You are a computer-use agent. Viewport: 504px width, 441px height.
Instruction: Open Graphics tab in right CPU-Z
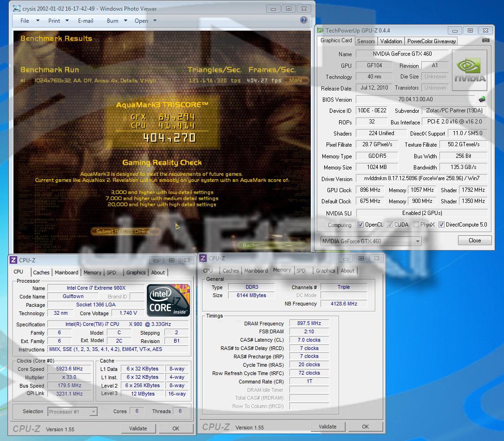(x=325, y=271)
